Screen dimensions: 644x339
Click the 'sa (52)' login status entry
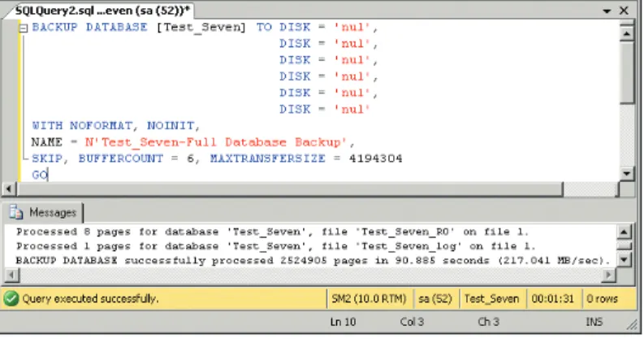pyautogui.click(x=435, y=298)
